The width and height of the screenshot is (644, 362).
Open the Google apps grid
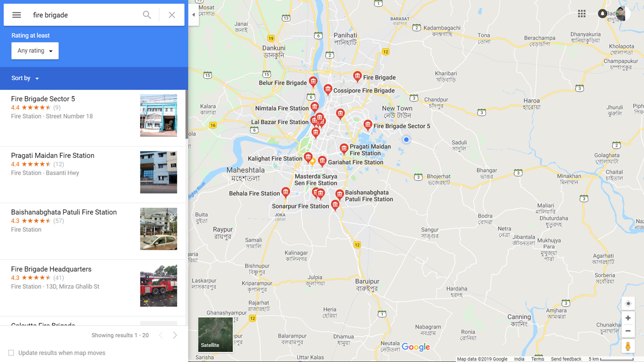pyautogui.click(x=582, y=14)
